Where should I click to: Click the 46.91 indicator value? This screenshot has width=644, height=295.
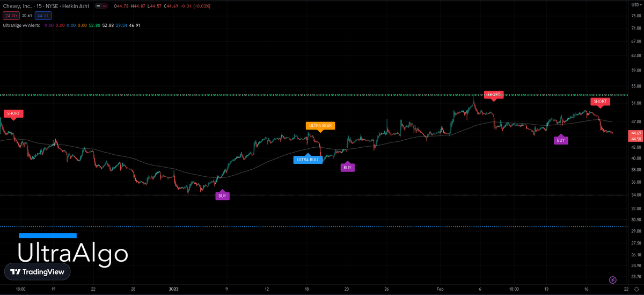[135, 25]
